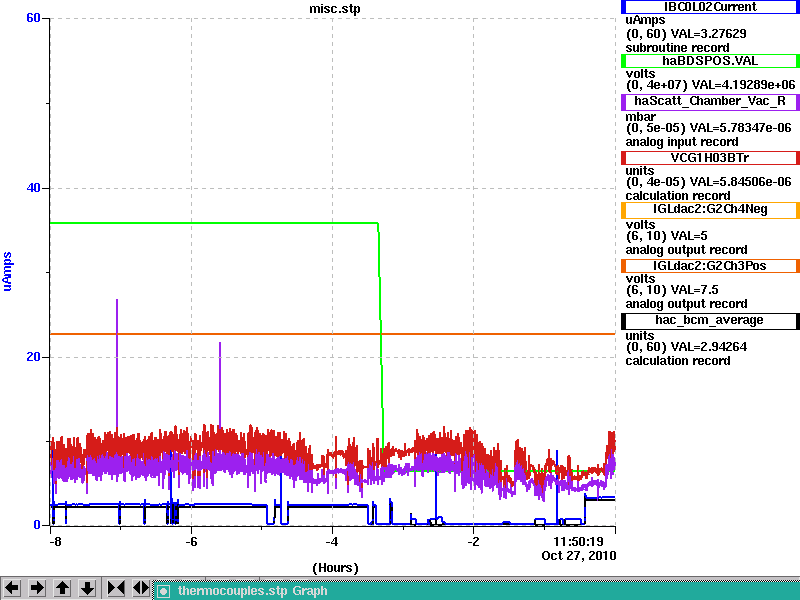Click the 20 y-axis tick label
This screenshot has height=600, width=800.
(x=33, y=357)
